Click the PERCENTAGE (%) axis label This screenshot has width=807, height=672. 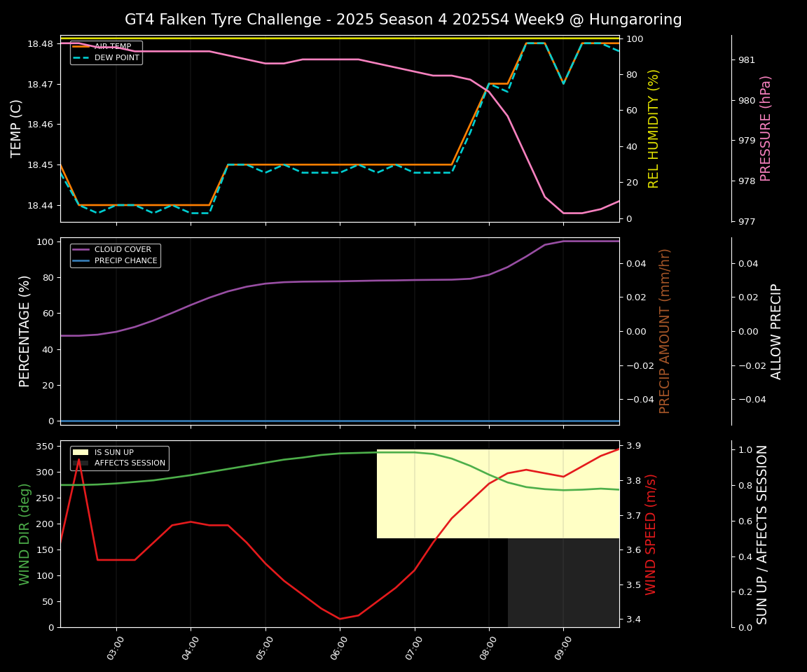coord(25,331)
